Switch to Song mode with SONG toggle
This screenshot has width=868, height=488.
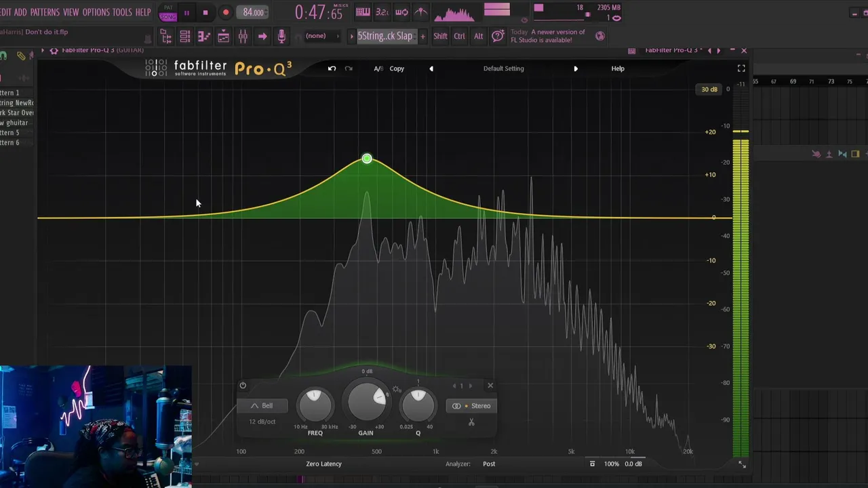coord(168,16)
